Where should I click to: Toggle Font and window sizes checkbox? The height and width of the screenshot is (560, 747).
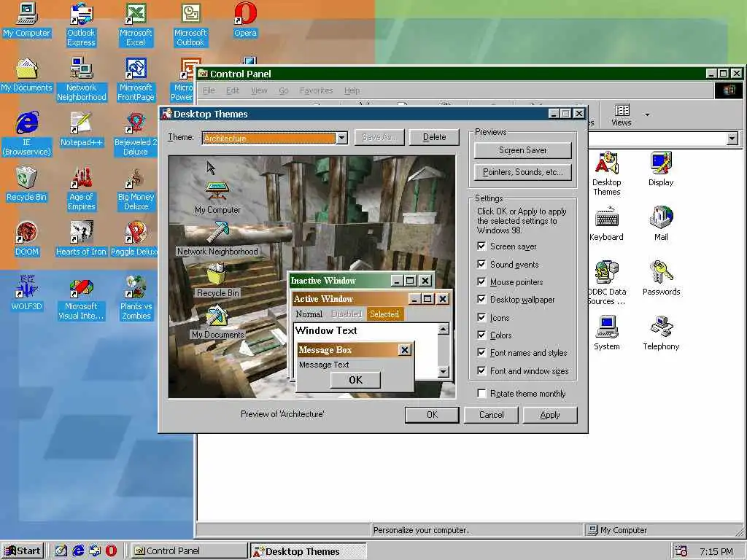[481, 370]
